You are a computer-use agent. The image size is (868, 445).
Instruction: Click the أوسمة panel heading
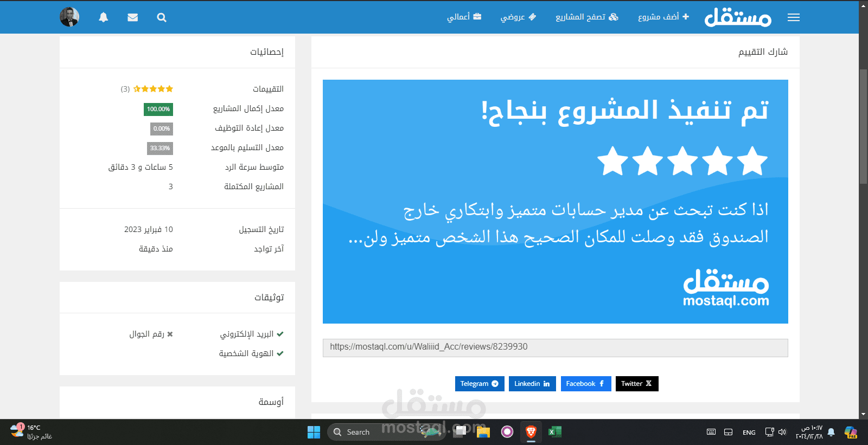271,402
